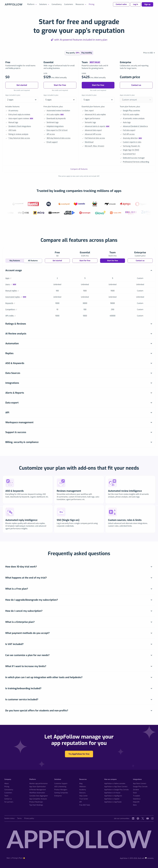158x868 pixels.
Task: Open the Platform menu in navigation
Action: 32,4
